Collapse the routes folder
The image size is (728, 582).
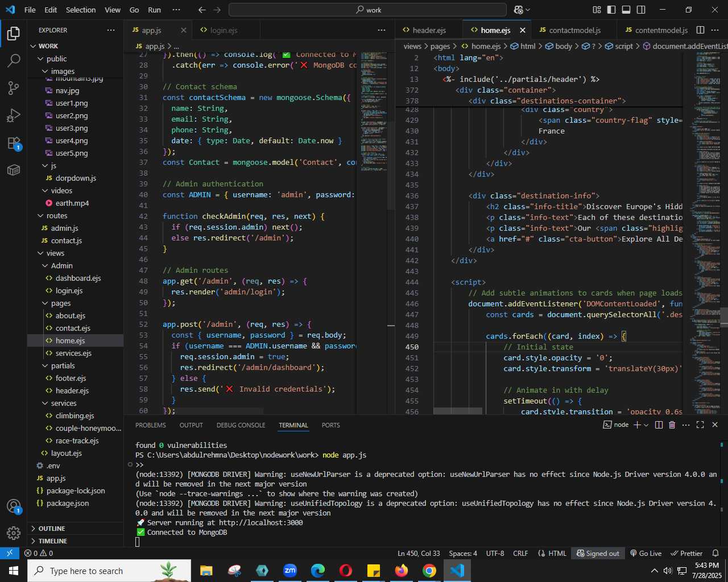coord(75,215)
